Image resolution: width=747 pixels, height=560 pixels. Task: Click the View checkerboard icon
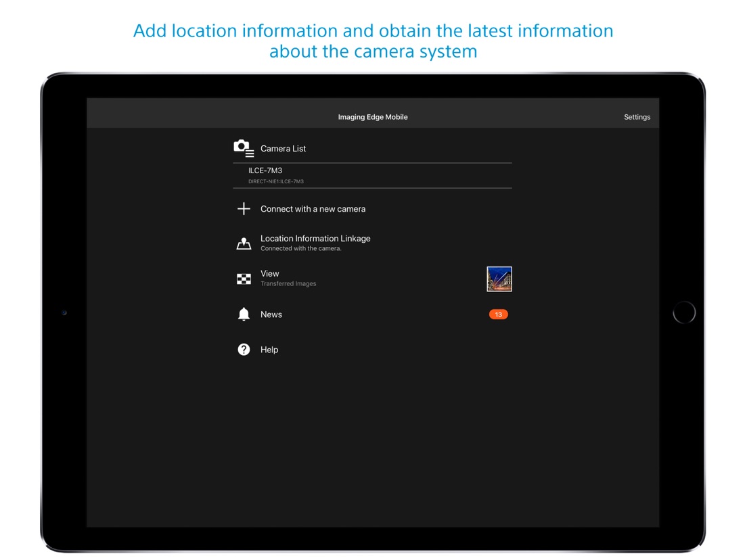coord(244,279)
